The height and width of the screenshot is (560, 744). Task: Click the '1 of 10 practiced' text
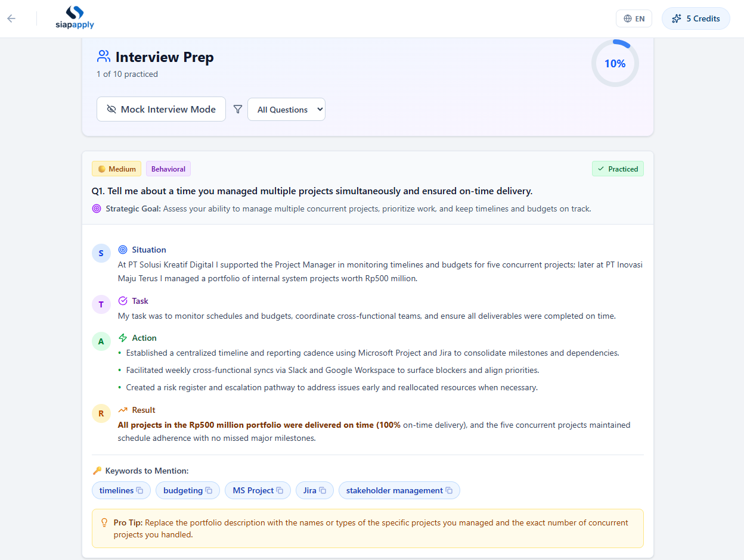127,74
